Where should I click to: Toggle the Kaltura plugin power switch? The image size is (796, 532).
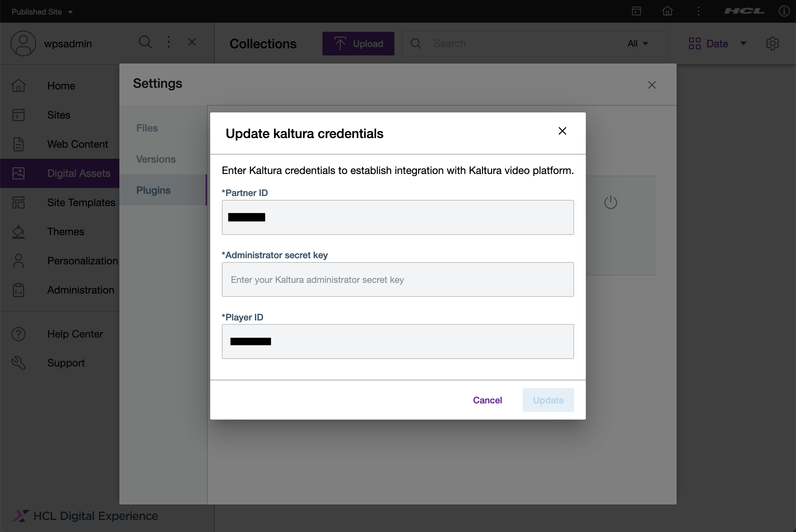[610, 202]
